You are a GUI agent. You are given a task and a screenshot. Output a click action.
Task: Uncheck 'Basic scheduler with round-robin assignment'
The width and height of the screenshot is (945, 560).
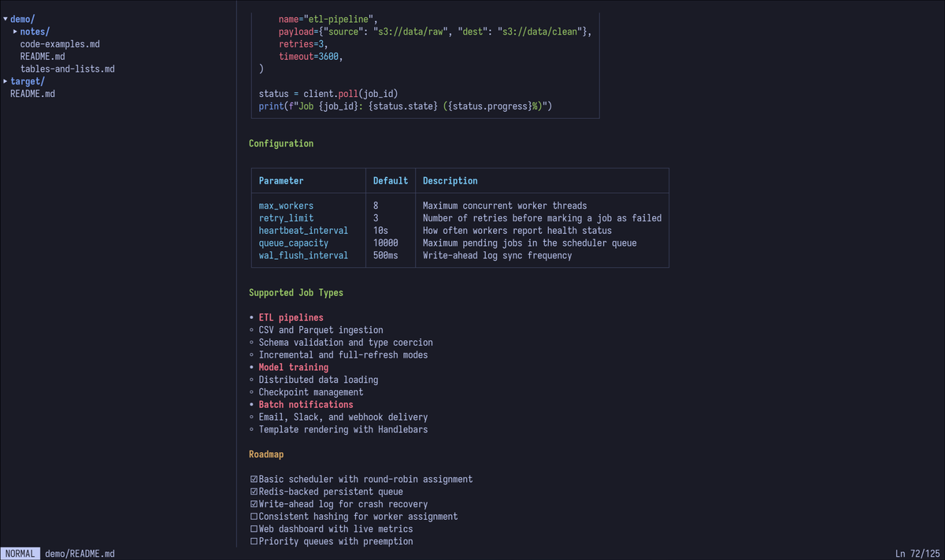coord(254,479)
